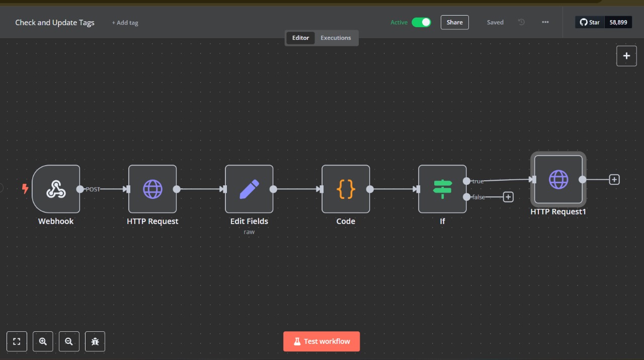Image resolution: width=644 pixels, height=360 pixels.
Task: Select the HTTP Request node globe icon
Action: 152,189
